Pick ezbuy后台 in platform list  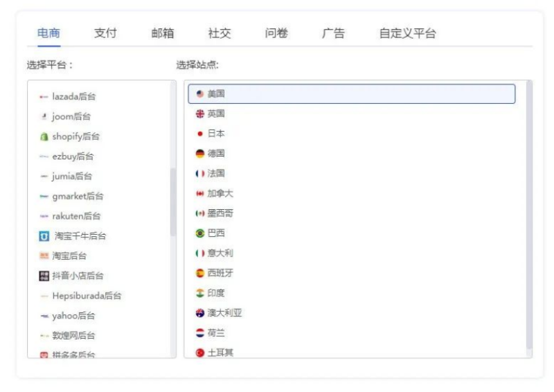(73, 157)
